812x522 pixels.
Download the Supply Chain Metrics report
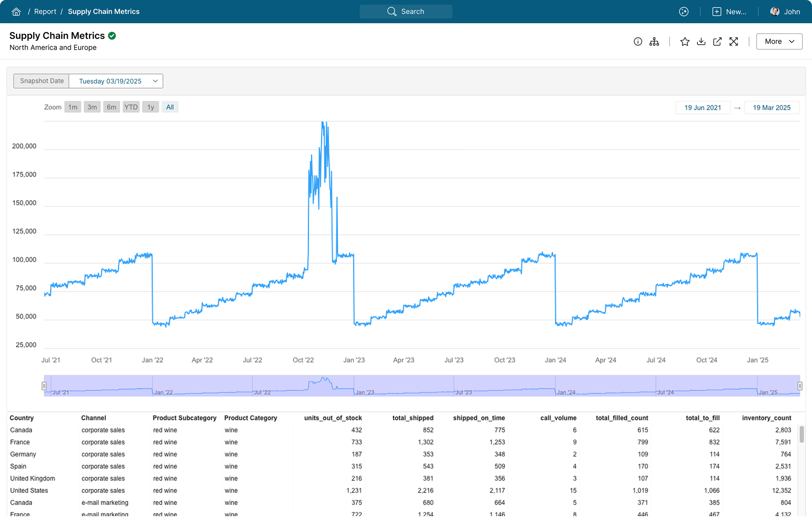click(701, 41)
